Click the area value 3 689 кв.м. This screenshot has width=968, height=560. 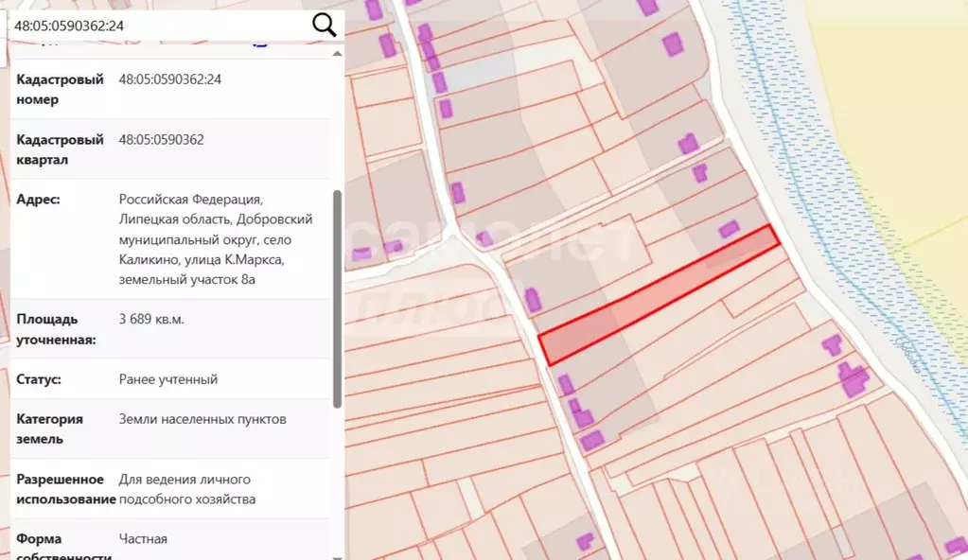pos(151,319)
